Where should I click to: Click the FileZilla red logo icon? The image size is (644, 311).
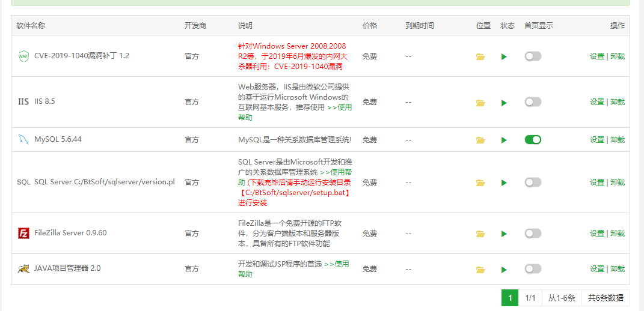coord(23,234)
